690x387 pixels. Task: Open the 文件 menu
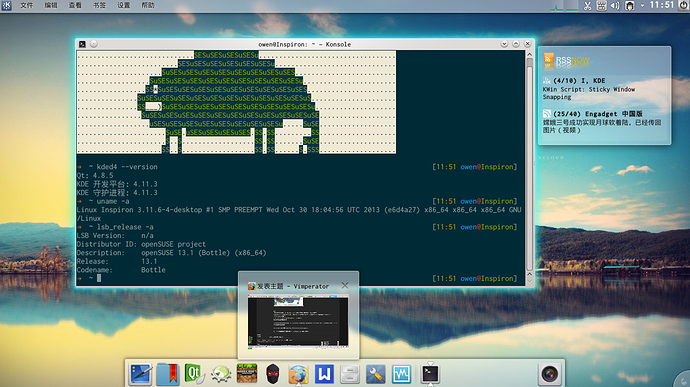26,5
